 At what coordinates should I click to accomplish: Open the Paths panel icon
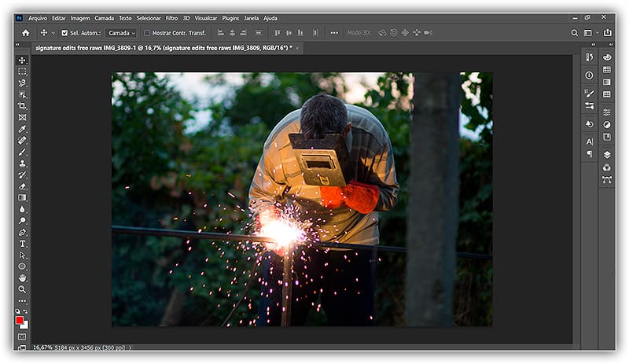pyautogui.click(x=607, y=180)
